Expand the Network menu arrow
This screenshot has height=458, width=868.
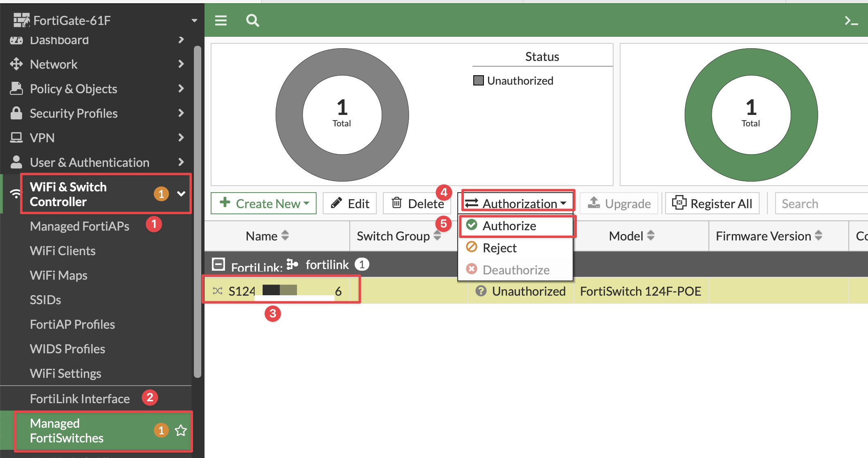click(181, 64)
